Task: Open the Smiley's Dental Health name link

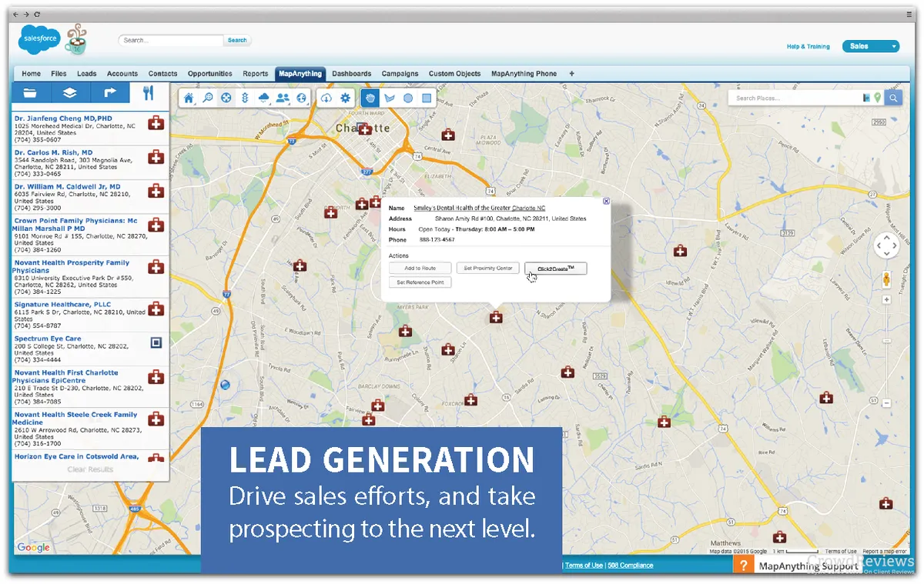Action: (479, 208)
